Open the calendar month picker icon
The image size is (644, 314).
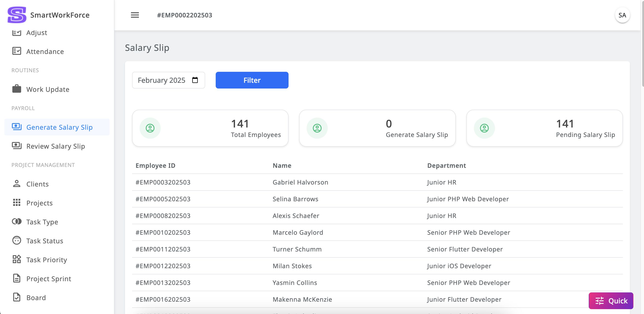[x=195, y=80]
